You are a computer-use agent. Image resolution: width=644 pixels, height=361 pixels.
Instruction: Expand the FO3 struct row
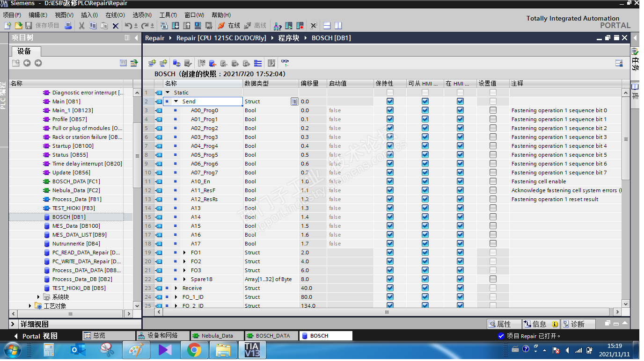[184, 270]
